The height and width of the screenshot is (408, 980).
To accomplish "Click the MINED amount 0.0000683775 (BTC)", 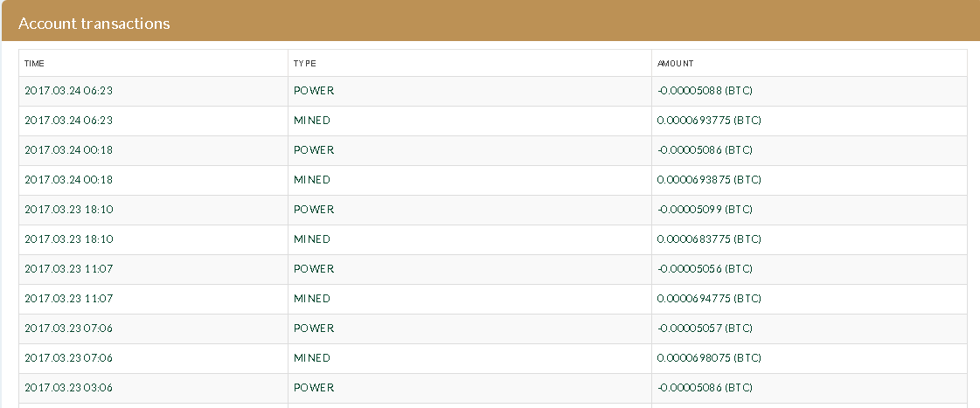I will [709, 239].
